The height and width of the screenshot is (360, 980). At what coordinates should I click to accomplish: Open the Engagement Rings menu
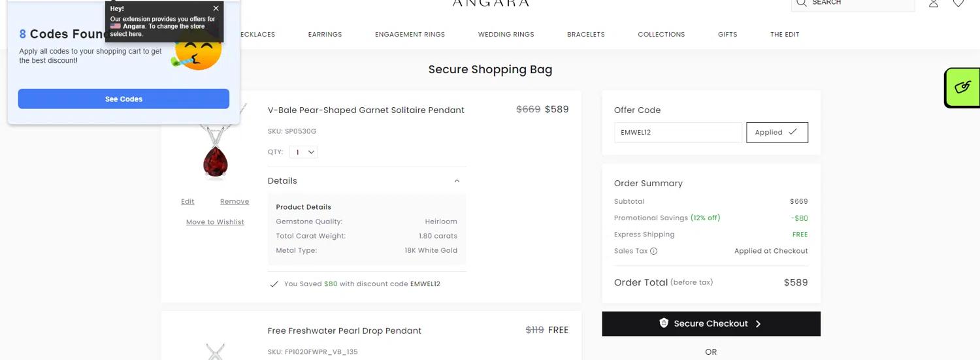tap(410, 35)
